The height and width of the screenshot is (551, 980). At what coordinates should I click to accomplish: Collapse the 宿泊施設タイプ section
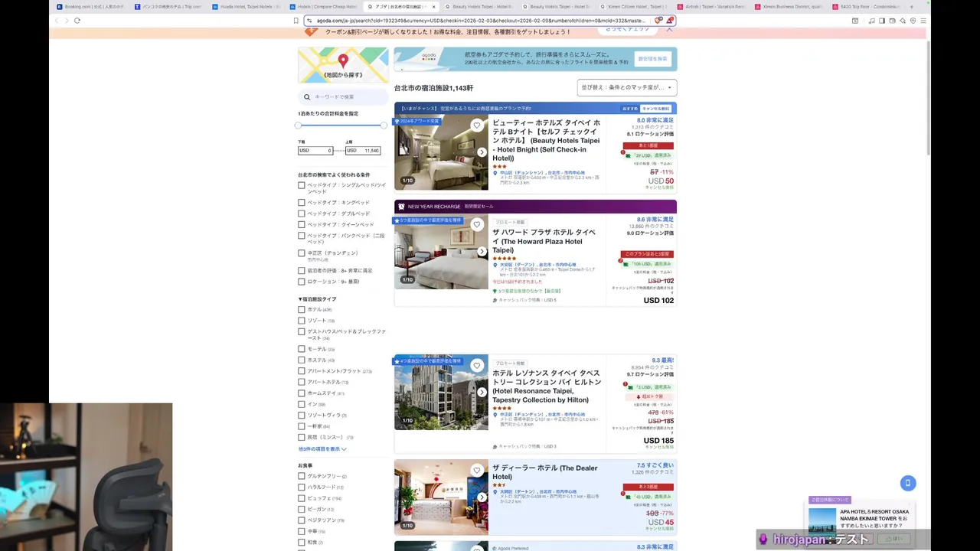click(x=317, y=299)
